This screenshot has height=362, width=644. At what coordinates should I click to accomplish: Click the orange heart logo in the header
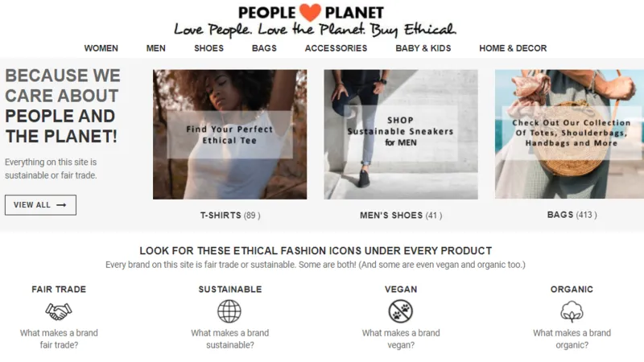[x=310, y=12]
